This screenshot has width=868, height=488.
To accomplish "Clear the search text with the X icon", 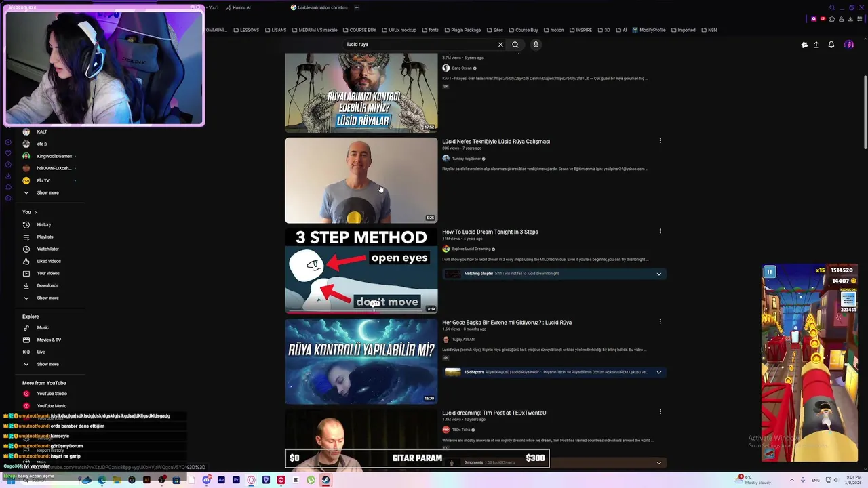I will [x=500, y=45].
